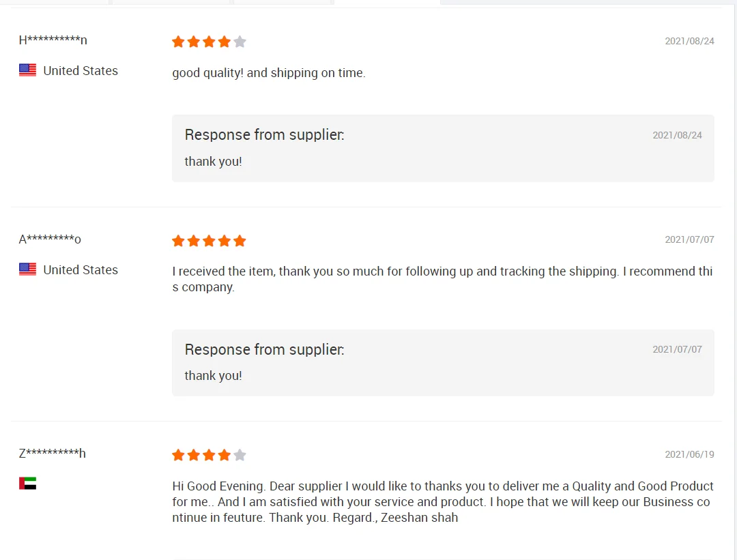Click the fifth orange star on the 2021/07/07 review
The image size is (737, 560).
[x=240, y=241]
